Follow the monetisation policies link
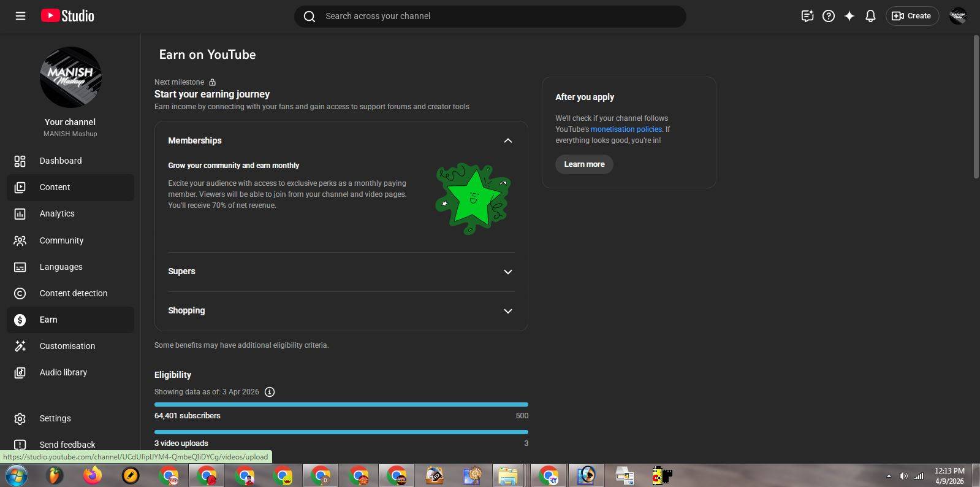980x487 pixels. 626,129
